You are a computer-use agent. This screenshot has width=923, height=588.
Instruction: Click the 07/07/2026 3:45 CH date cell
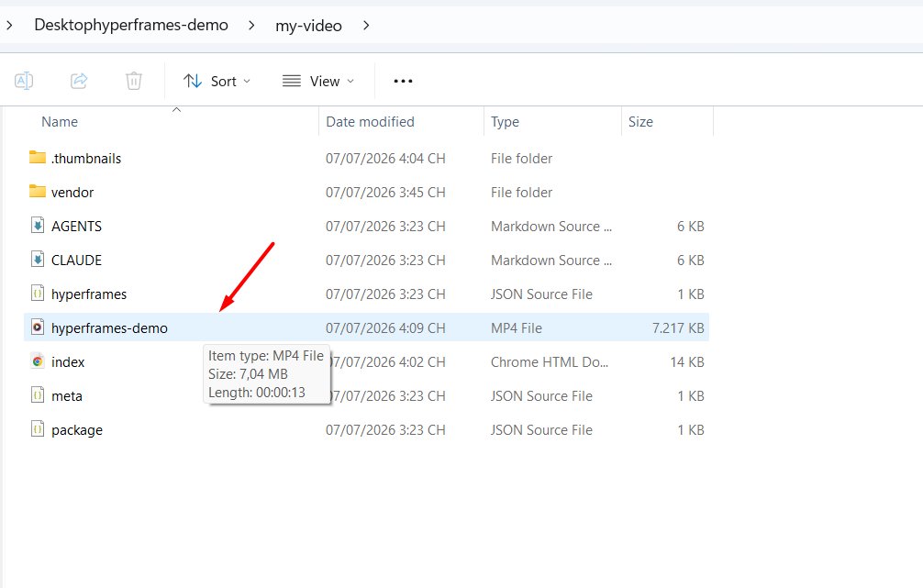(385, 193)
